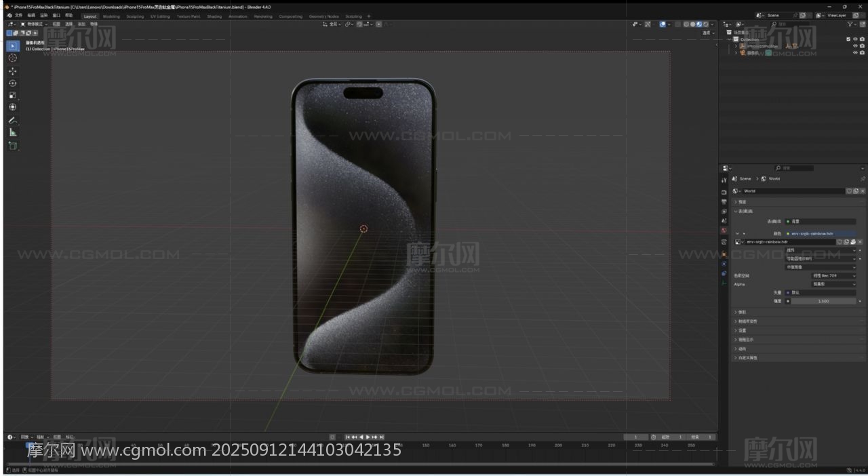Set rendered viewport shading

706,24
